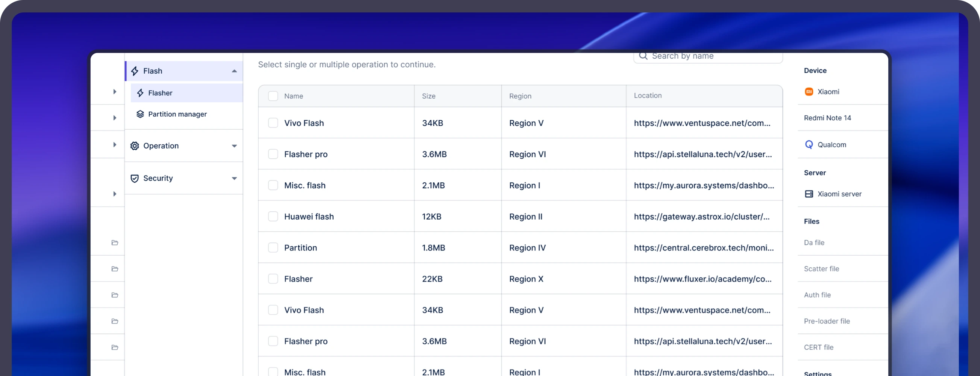Click the Partition name in the table
This screenshot has height=376, width=980.
coord(300,248)
